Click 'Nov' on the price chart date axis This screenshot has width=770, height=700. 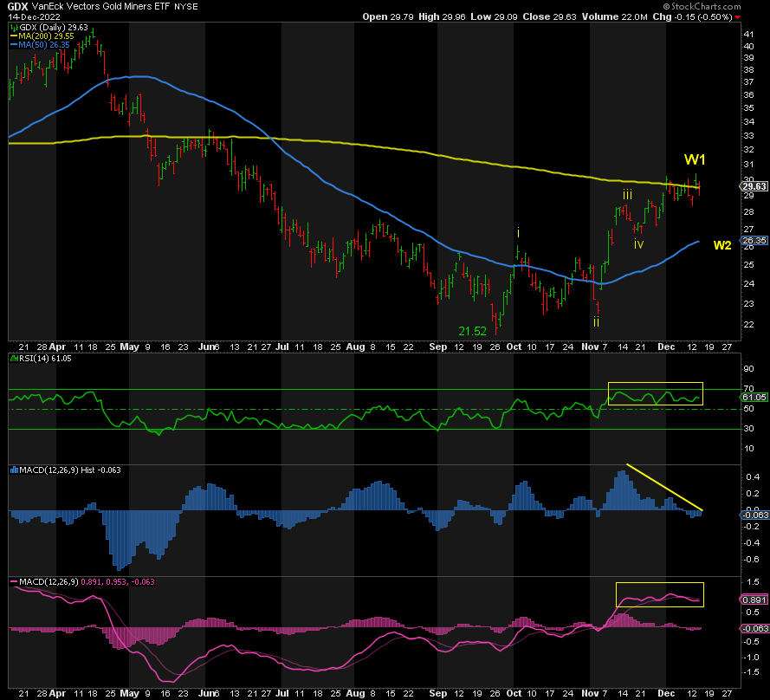click(590, 347)
